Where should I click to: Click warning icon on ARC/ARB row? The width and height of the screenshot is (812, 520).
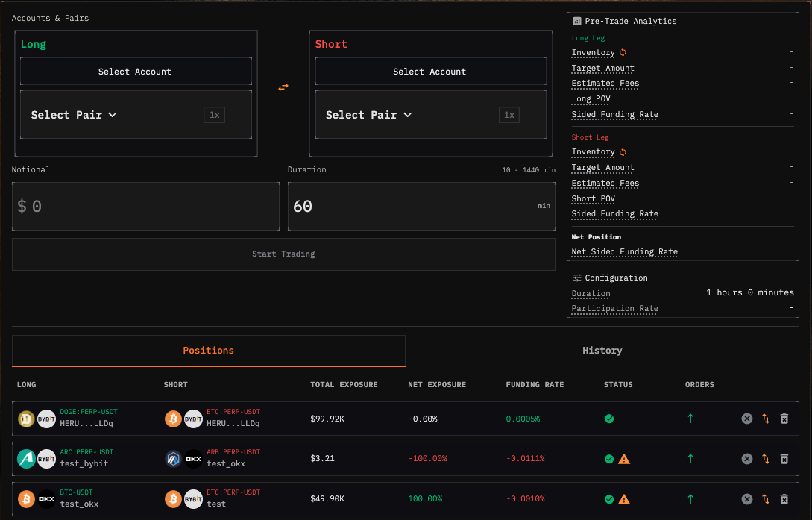[x=625, y=459]
